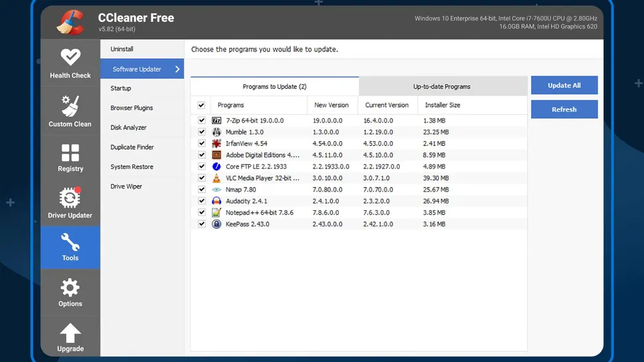
Task: Open the Options gear icon
Action: tap(70, 288)
